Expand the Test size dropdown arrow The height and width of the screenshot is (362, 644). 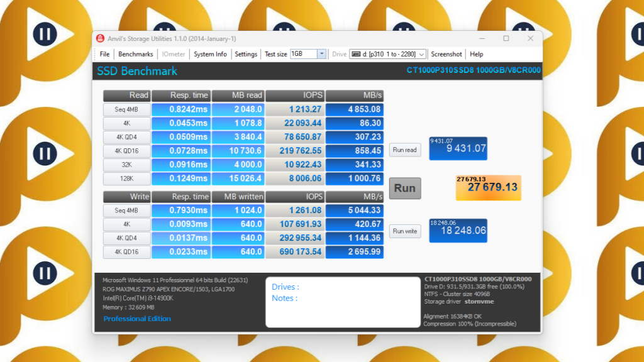(321, 54)
